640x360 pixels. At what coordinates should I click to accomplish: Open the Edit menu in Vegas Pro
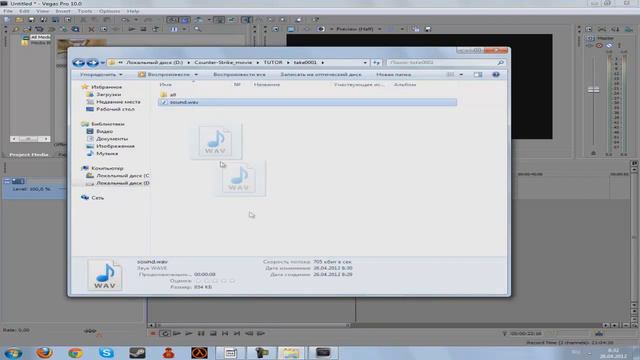tap(24, 11)
